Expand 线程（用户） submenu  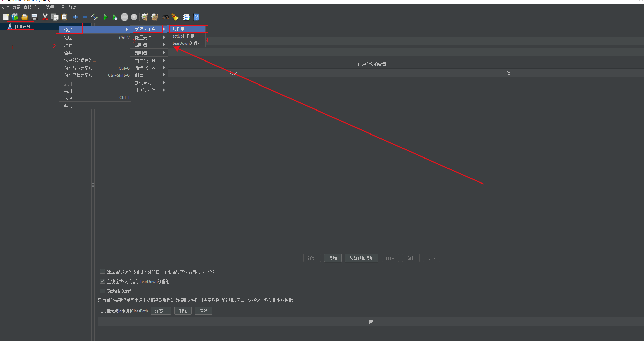[149, 29]
